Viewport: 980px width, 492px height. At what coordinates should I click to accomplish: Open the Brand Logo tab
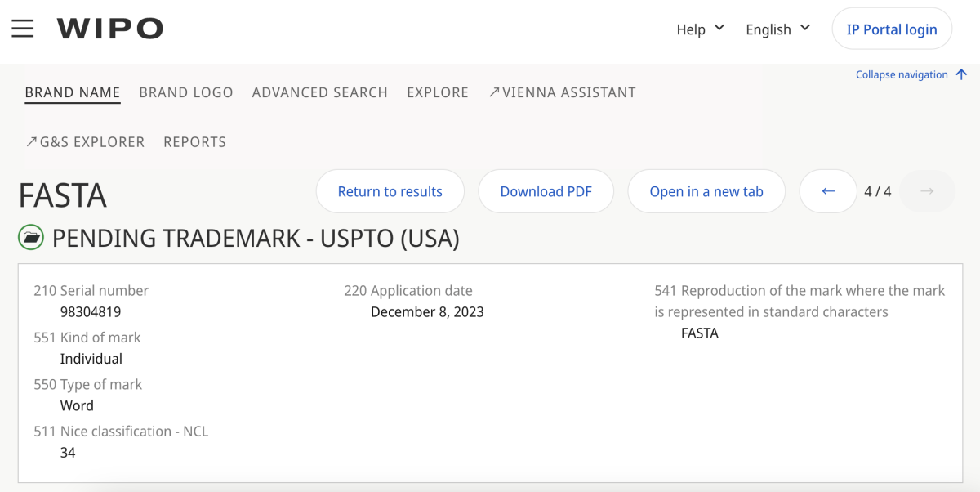click(x=186, y=92)
